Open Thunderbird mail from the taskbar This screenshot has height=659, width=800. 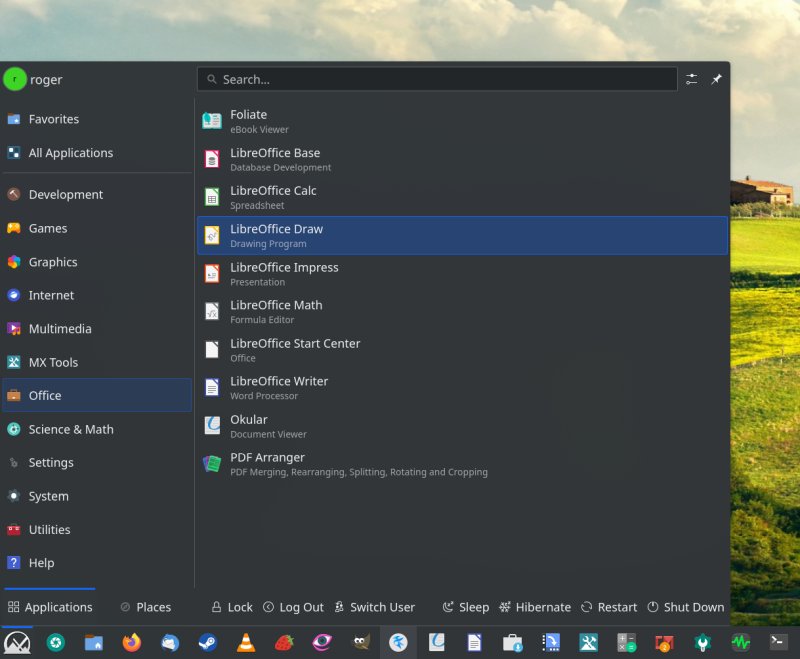(x=172, y=641)
